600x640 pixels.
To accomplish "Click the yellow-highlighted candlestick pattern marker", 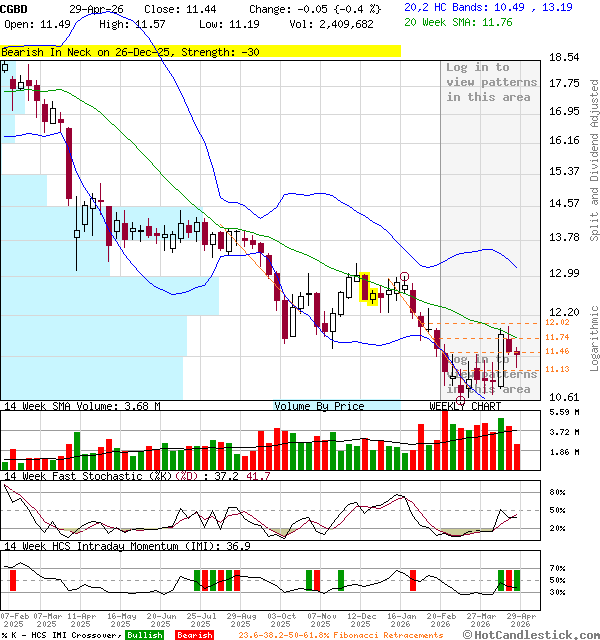I will (365, 288).
